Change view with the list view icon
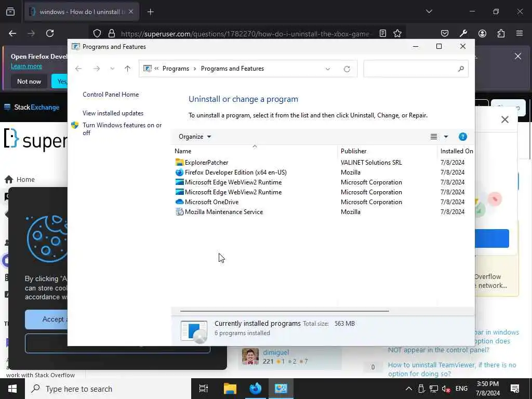The image size is (532, 399). click(x=434, y=137)
